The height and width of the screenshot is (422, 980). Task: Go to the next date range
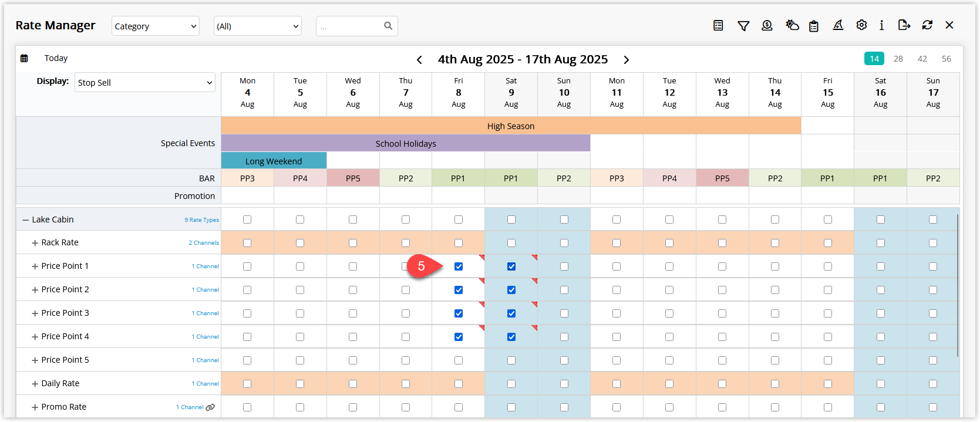627,60
